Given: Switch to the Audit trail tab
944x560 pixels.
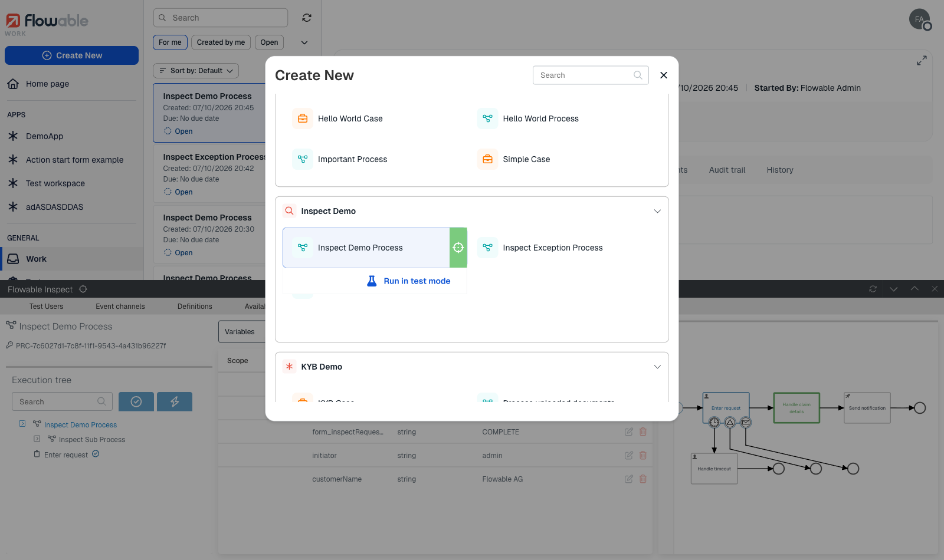Looking at the screenshot, I should 727,170.
